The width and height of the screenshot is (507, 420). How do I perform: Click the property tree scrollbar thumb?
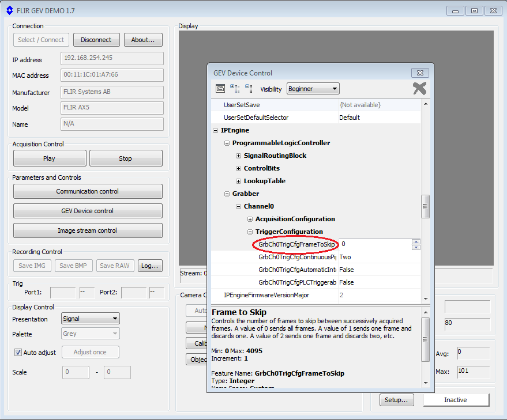426,206
